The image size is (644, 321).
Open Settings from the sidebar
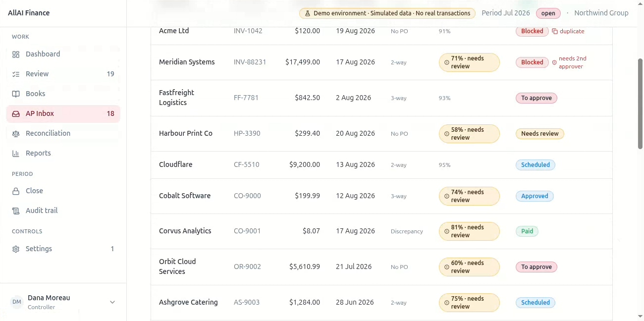[63, 249]
